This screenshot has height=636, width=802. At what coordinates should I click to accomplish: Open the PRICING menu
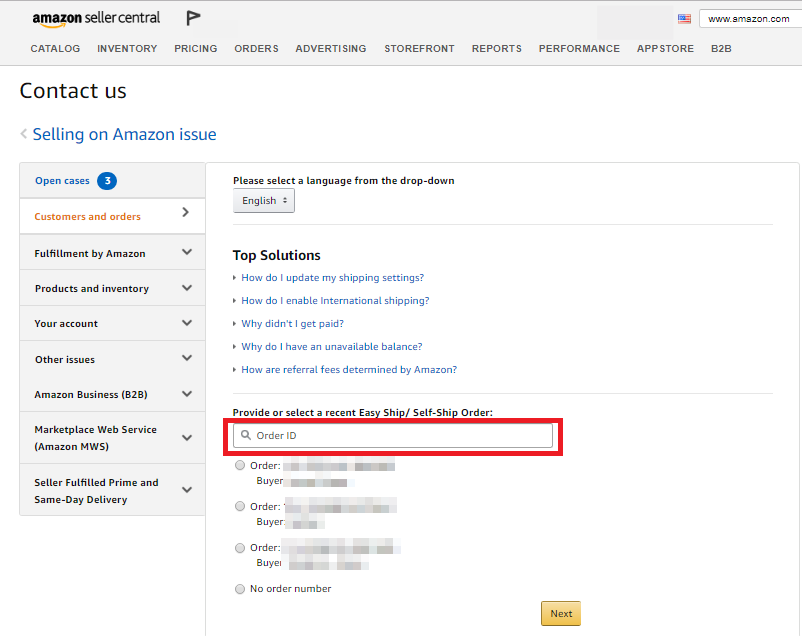195,49
